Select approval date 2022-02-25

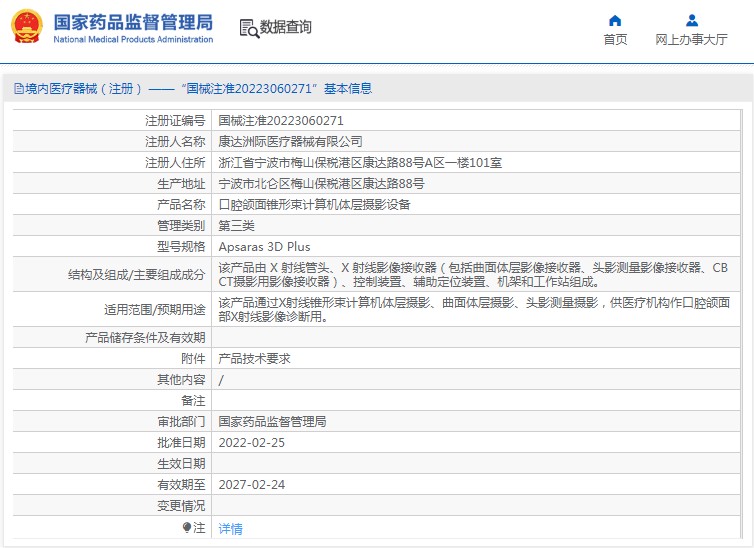point(251,443)
